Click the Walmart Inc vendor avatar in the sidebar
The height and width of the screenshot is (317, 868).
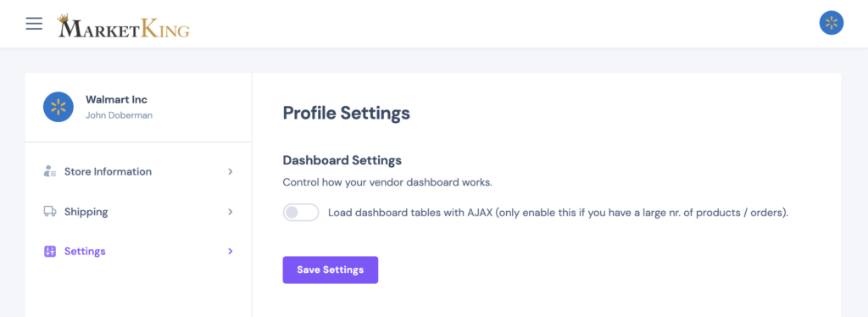[58, 107]
